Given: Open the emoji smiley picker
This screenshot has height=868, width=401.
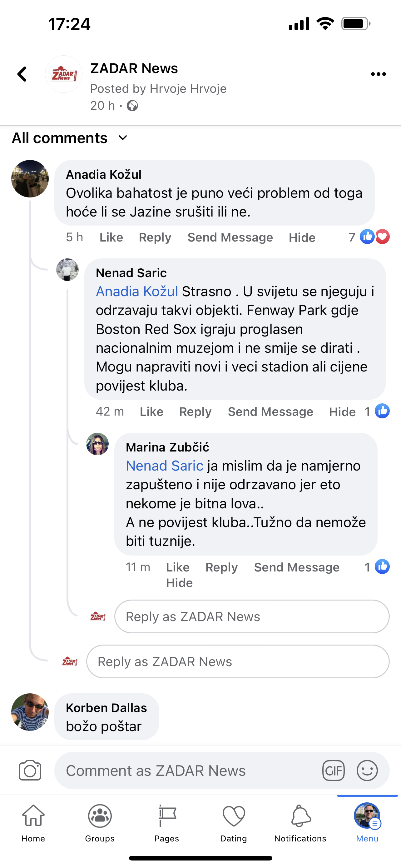Looking at the screenshot, I should [x=367, y=770].
